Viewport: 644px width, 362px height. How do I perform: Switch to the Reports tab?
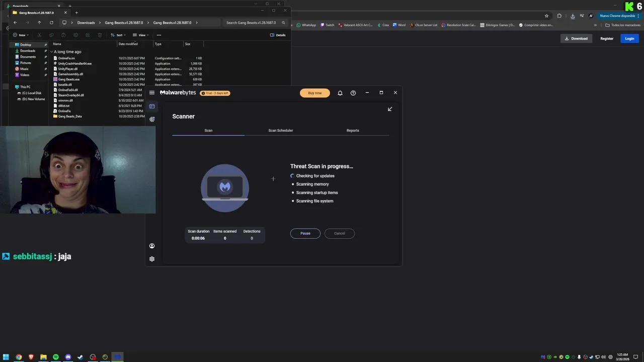click(353, 130)
